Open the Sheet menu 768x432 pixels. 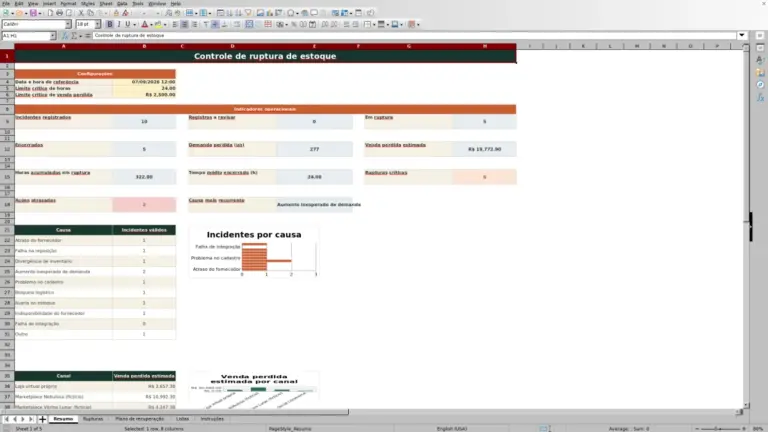pyautogui.click(x=106, y=3)
